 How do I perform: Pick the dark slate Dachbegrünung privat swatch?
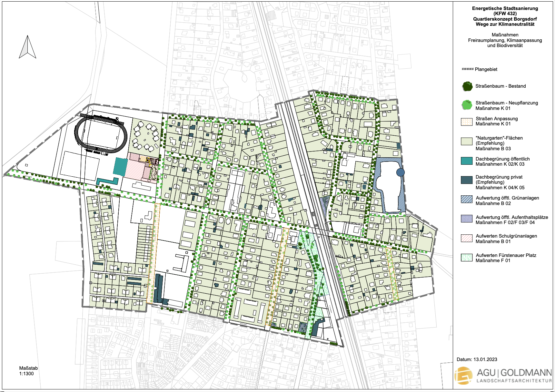tap(467, 180)
